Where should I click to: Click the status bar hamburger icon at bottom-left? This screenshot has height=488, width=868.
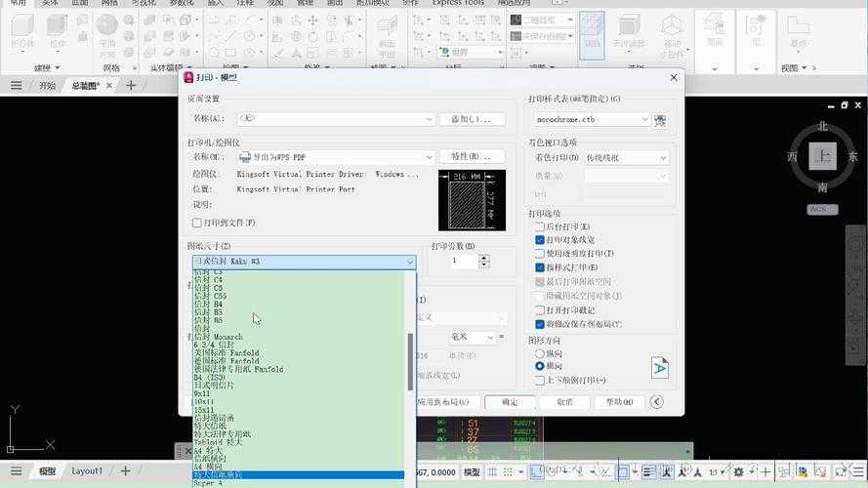pos(16,470)
